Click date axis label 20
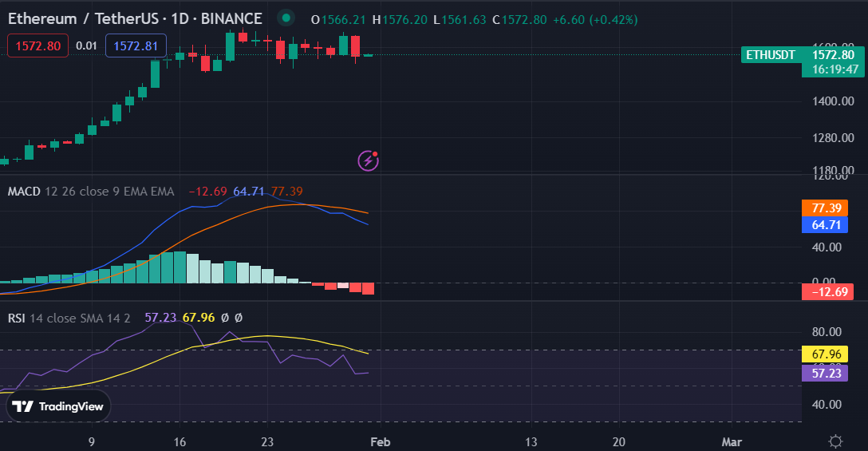This screenshot has height=451, width=868. tap(619, 442)
